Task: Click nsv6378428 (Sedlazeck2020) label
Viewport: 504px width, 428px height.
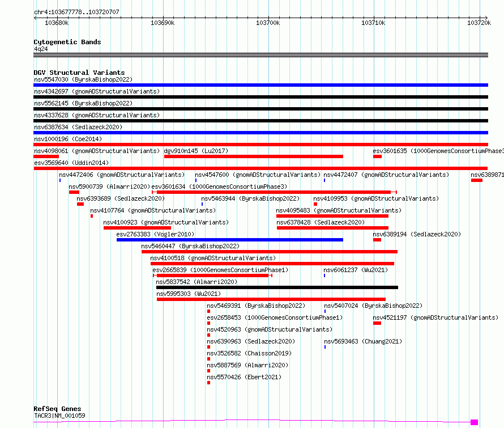Action: point(321,222)
